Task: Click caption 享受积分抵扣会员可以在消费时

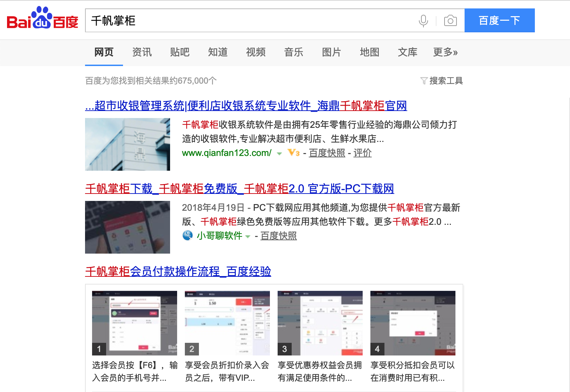Action: tap(413, 372)
